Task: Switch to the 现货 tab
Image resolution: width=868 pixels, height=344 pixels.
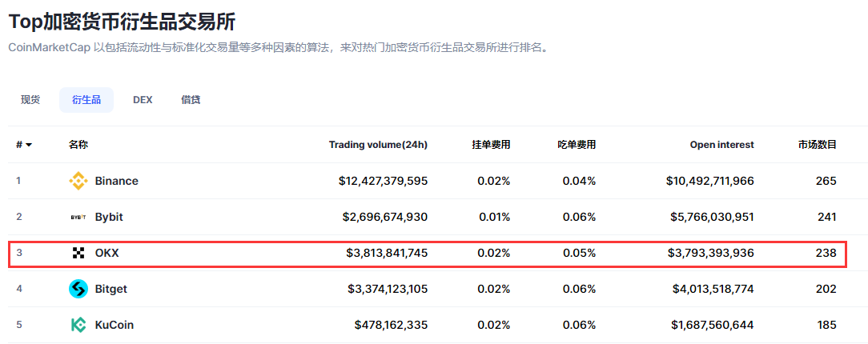Action: [x=30, y=100]
